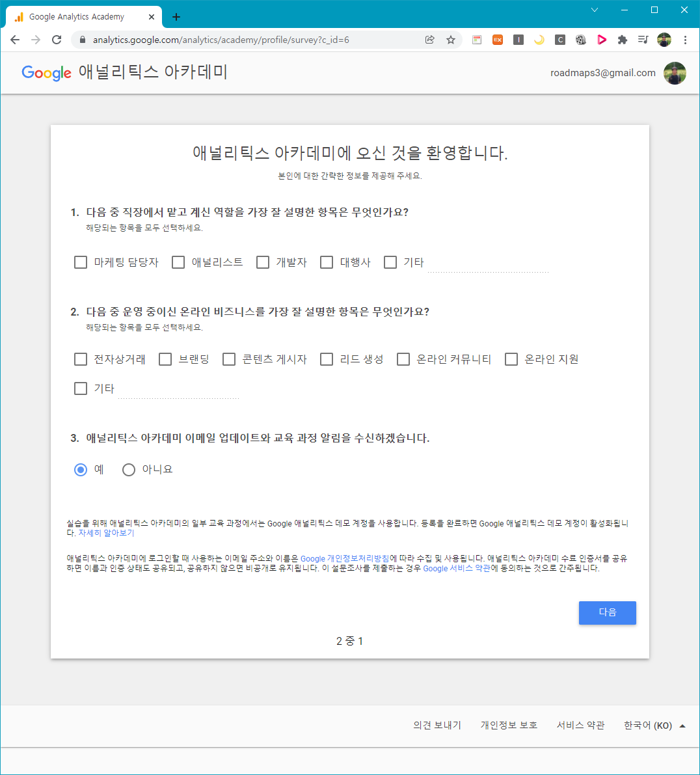Click the Google logo in page header
The width and height of the screenshot is (700, 775).
[46, 73]
